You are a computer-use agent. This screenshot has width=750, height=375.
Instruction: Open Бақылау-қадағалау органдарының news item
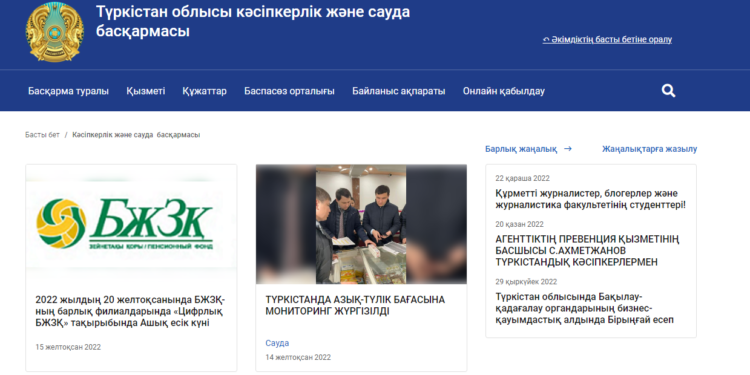(585, 308)
